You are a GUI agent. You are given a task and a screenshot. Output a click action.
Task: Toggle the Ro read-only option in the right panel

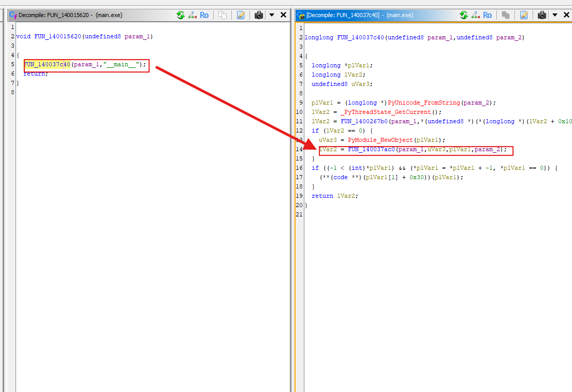click(x=488, y=15)
